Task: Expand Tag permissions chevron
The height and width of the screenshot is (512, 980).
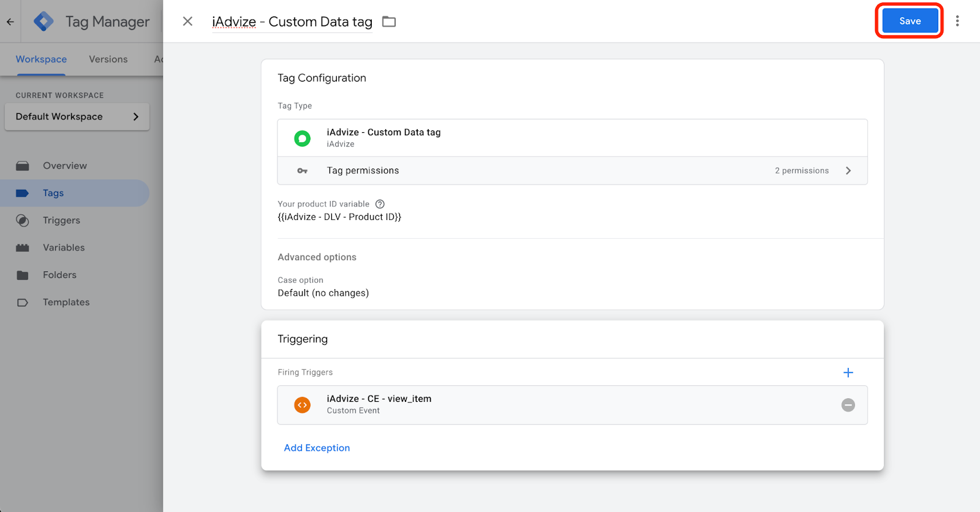Action: point(848,171)
